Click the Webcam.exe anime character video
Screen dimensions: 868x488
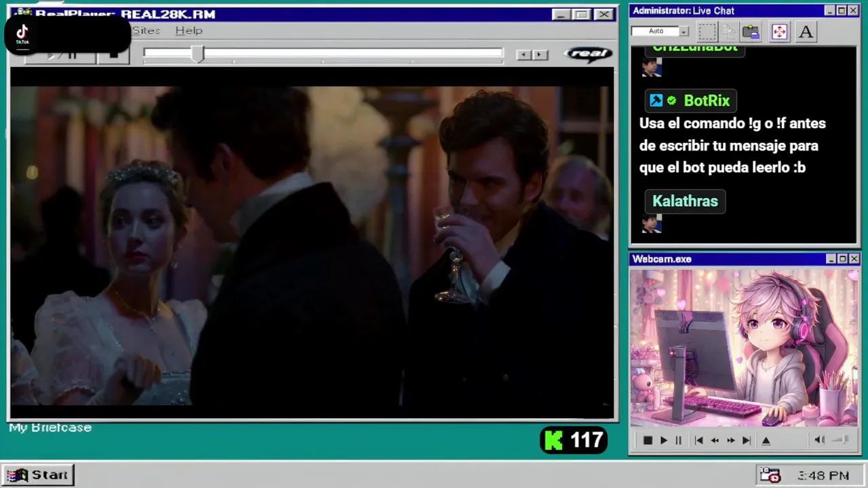pos(744,348)
